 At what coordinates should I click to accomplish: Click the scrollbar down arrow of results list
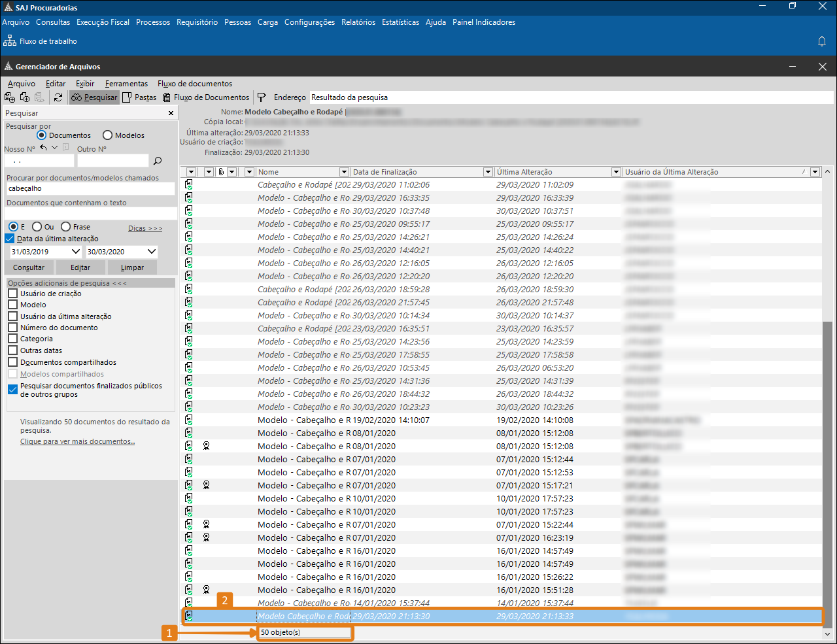pos(828,633)
